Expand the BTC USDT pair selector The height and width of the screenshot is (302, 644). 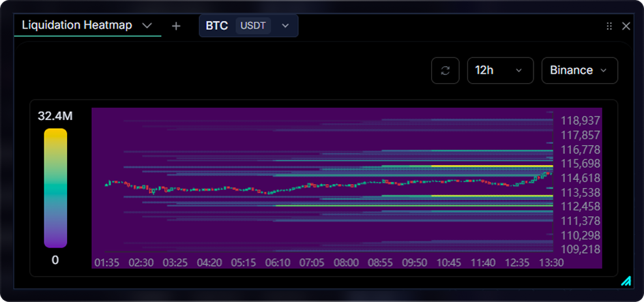pyautogui.click(x=248, y=26)
